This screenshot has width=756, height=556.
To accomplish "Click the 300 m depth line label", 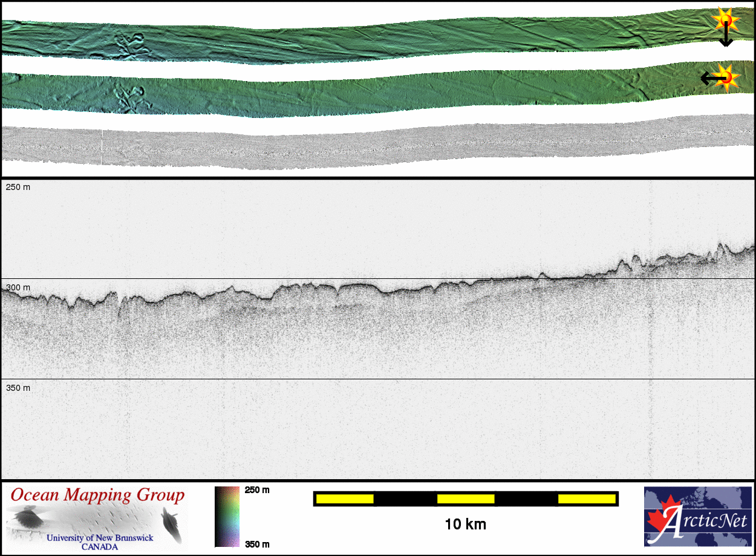I will click(18, 287).
